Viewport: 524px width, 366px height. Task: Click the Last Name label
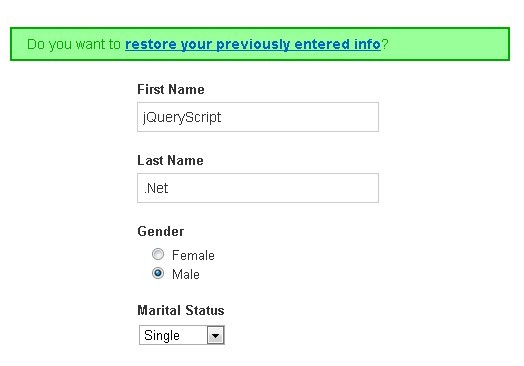(x=170, y=160)
